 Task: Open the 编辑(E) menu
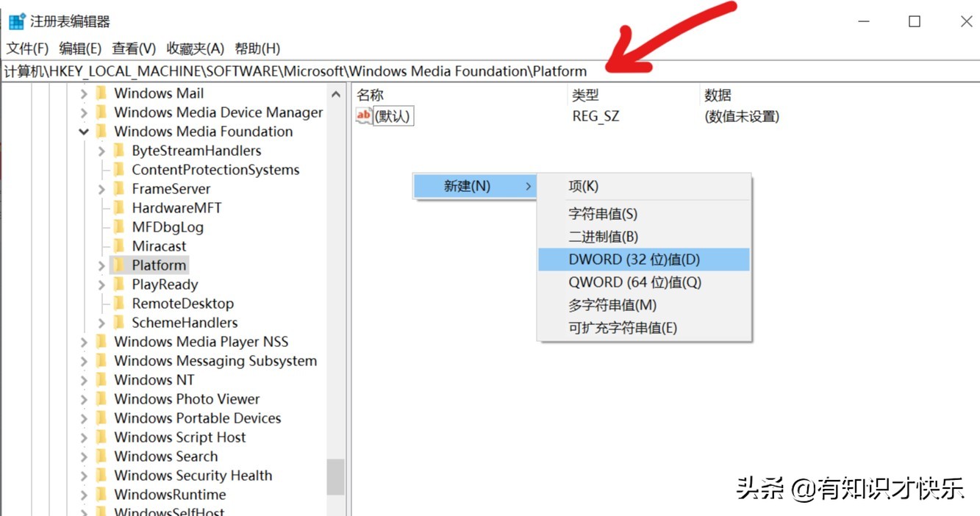click(79, 48)
